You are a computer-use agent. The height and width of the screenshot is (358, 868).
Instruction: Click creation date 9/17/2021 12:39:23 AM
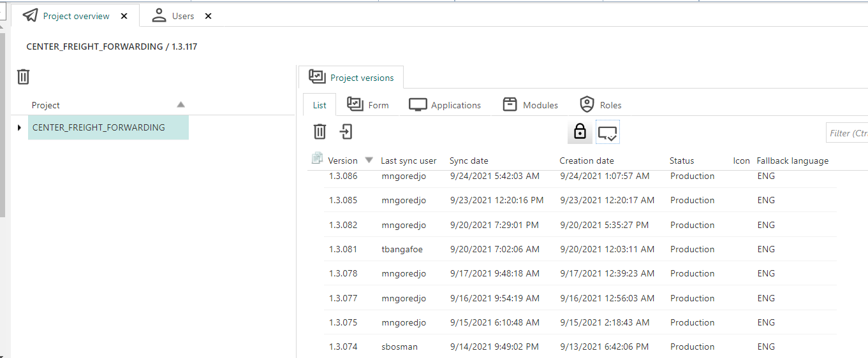607,273
